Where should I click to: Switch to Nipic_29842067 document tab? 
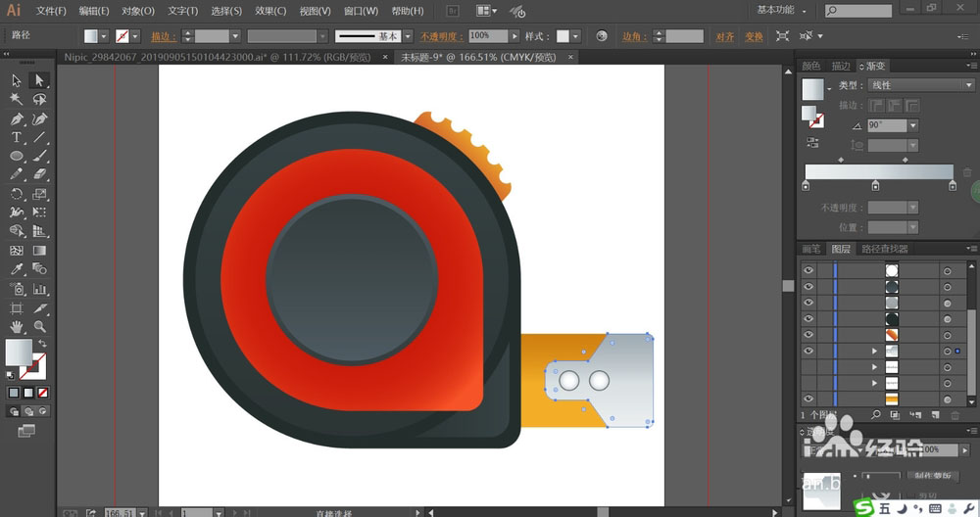217,57
